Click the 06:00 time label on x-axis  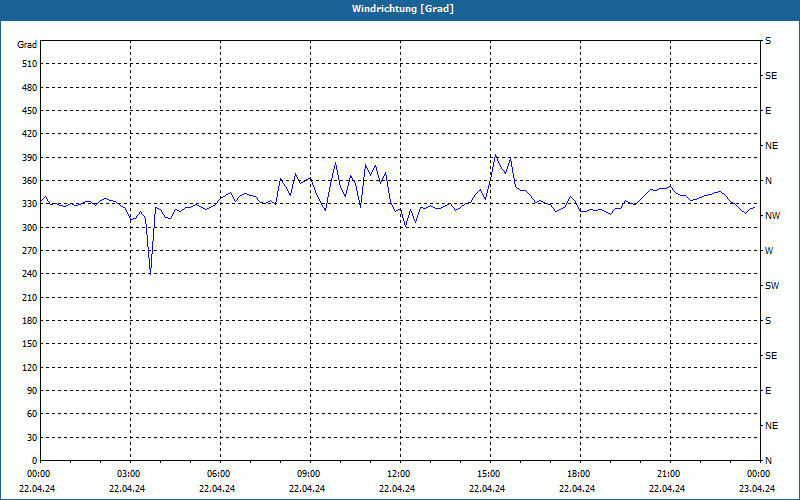point(220,474)
